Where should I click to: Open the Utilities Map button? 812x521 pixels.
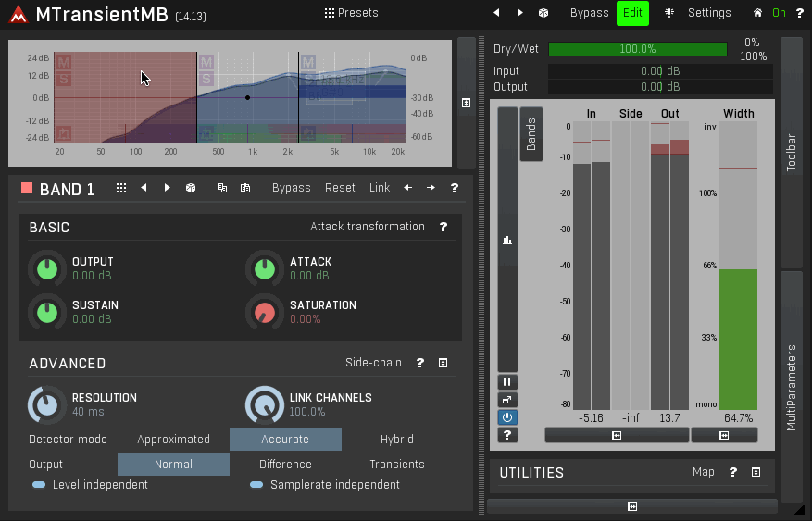pyautogui.click(x=704, y=472)
